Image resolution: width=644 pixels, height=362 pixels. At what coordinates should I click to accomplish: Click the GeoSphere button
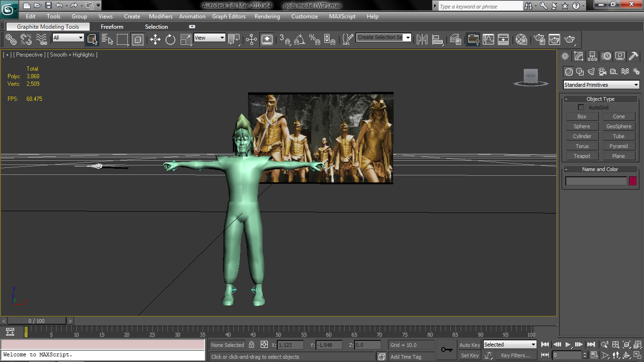point(619,126)
